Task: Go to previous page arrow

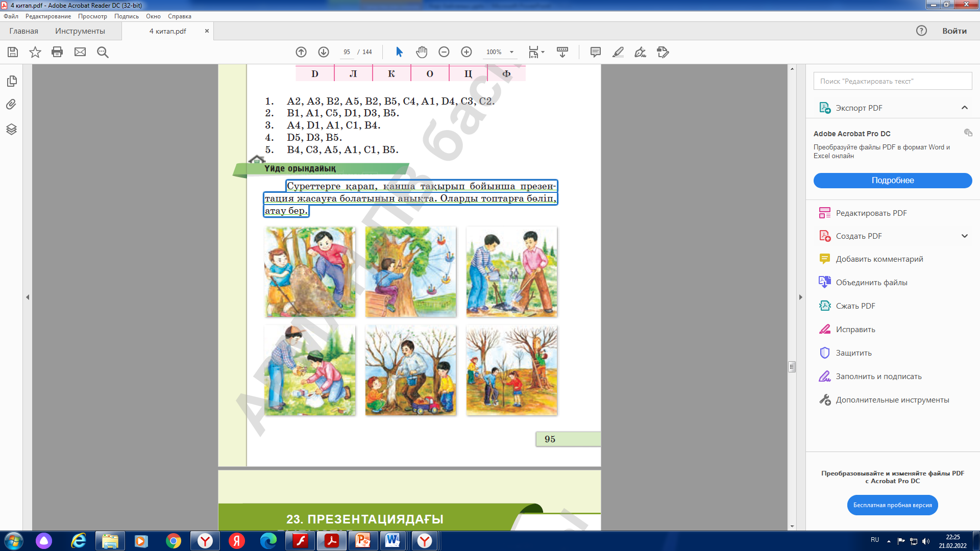Action: [301, 52]
